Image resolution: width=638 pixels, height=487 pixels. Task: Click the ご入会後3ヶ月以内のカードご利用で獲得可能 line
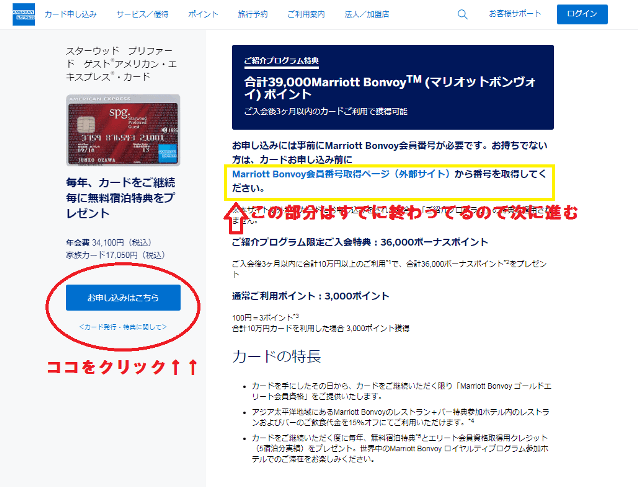click(326, 111)
